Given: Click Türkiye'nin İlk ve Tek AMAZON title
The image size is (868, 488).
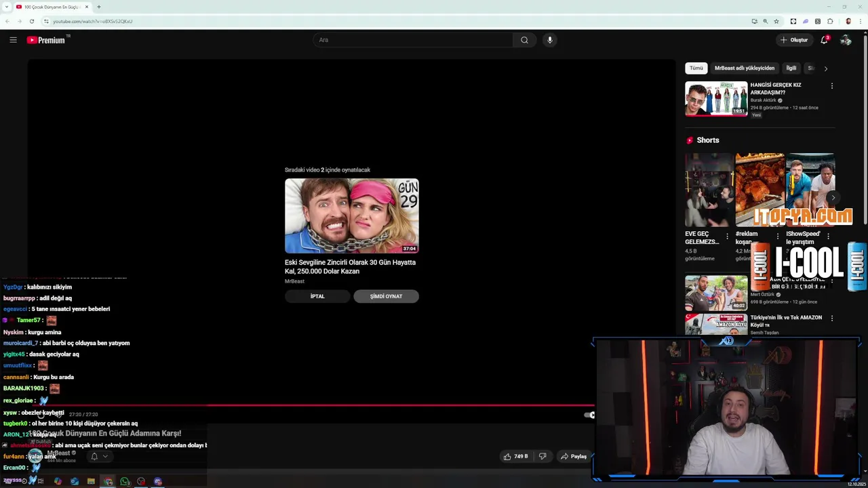Looking at the screenshot, I should click(786, 321).
